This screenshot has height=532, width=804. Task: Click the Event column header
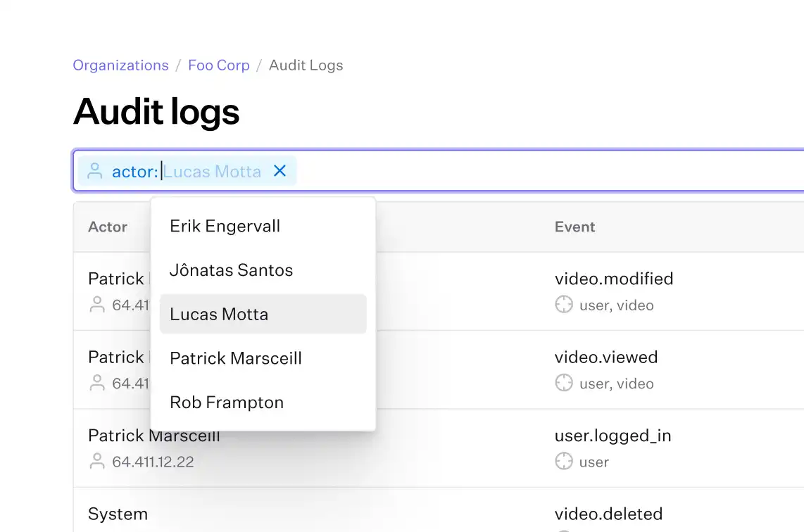tap(574, 227)
